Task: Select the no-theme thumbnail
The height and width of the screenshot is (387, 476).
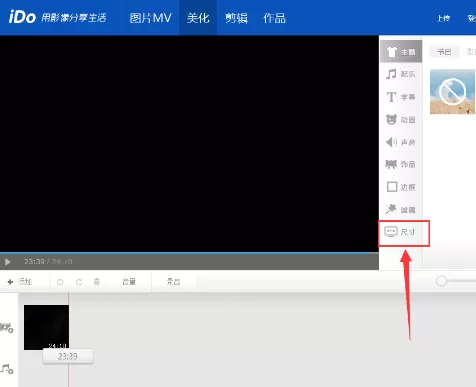Action: (452, 91)
